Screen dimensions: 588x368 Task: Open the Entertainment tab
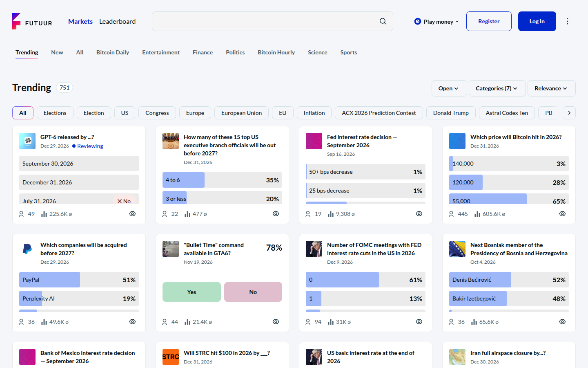coord(161,52)
